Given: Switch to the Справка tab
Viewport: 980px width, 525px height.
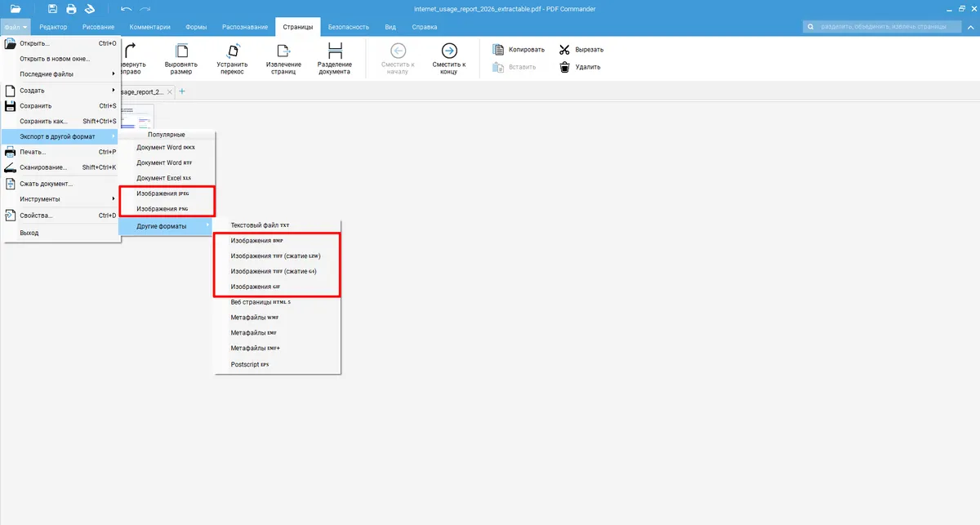Looking at the screenshot, I should click(x=425, y=27).
